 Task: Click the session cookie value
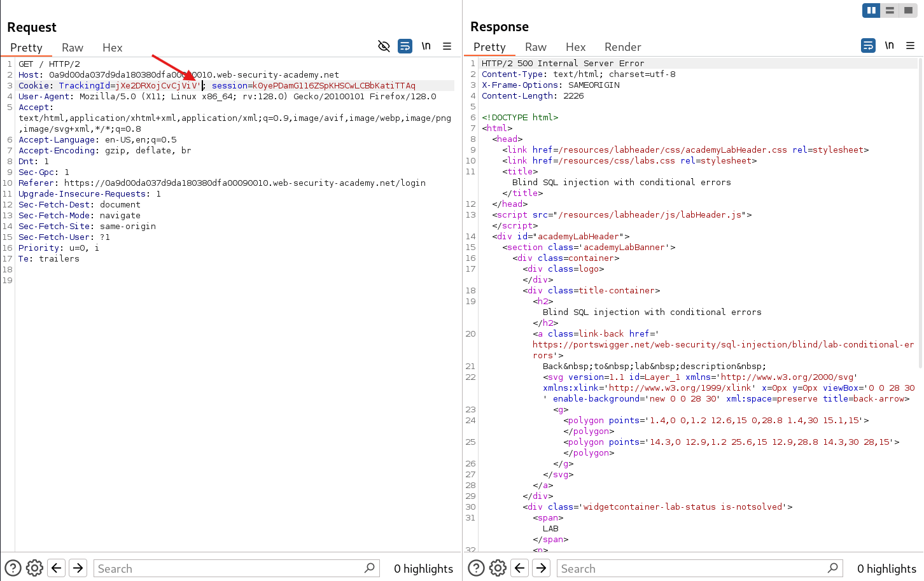(334, 86)
